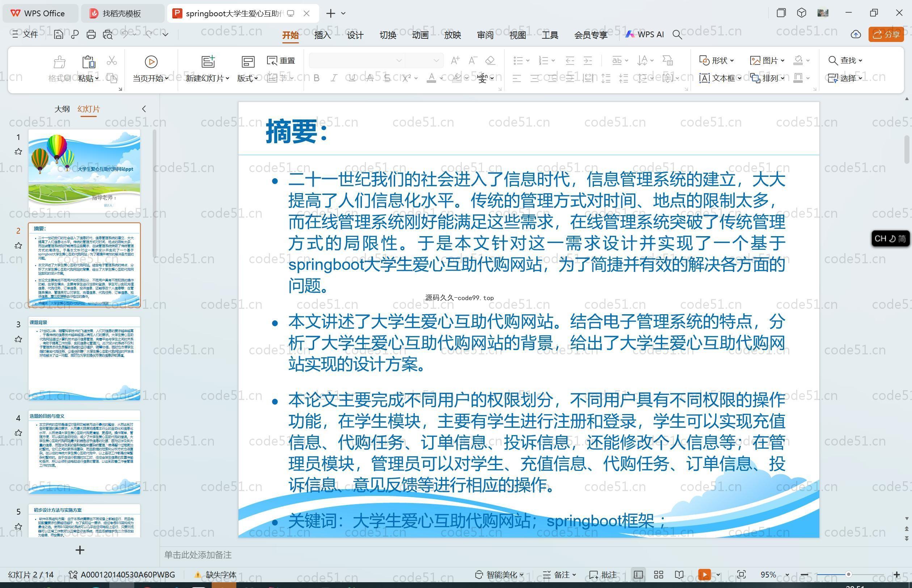Viewport: 912px width, 588px height.
Task: Click the Decrease Font Size icon
Action: 473,60
